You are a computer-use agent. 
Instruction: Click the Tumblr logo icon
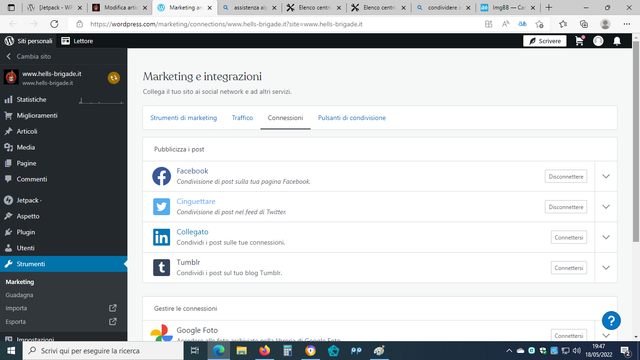pyautogui.click(x=161, y=268)
